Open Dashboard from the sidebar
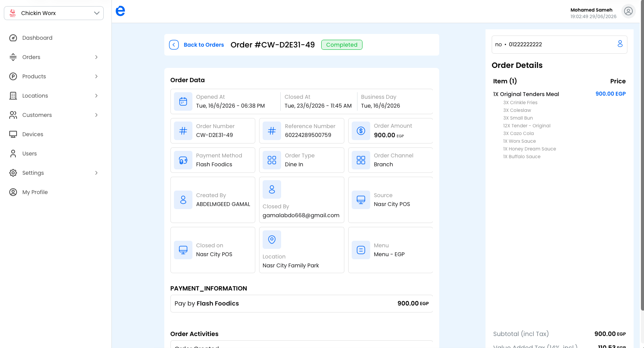 click(x=37, y=38)
